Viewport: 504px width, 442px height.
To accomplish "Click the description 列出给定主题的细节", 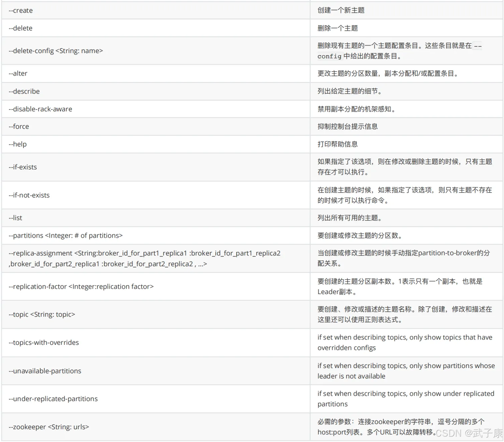I will click(x=349, y=91).
